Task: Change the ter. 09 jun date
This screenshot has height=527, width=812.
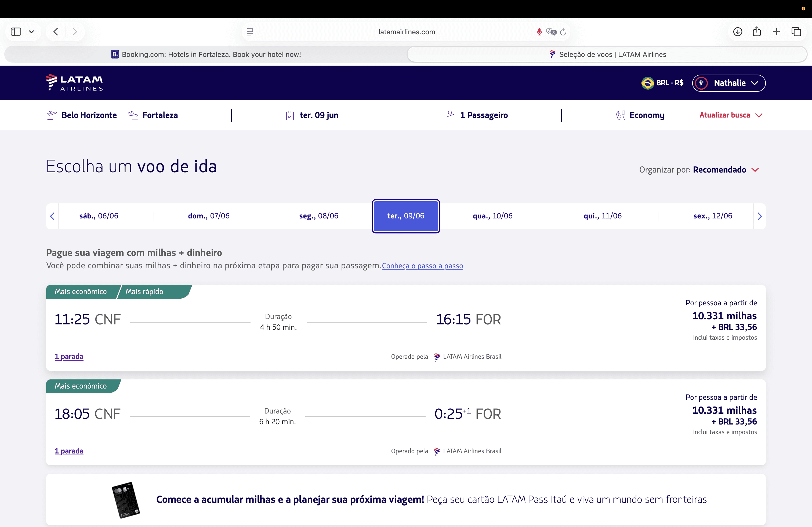Action: (x=319, y=115)
